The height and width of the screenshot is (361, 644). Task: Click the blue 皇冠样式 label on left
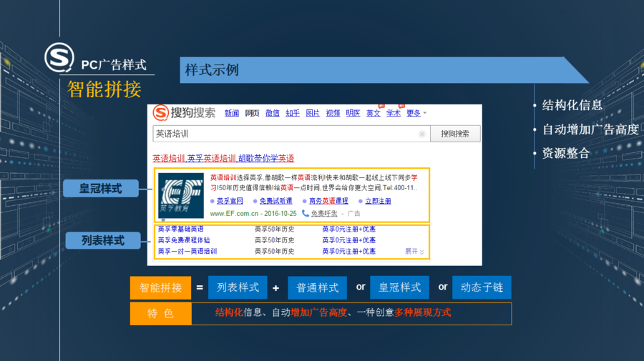[100, 189]
